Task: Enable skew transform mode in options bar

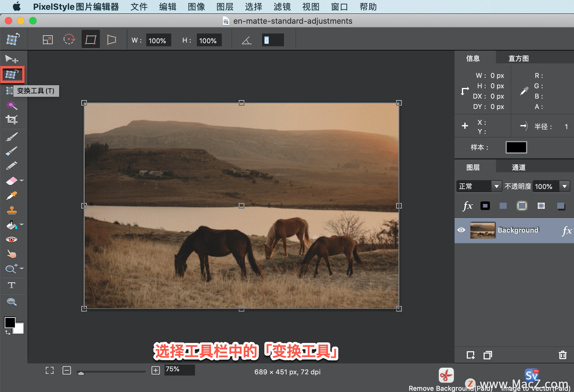Action: pyautogui.click(x=112, y=39)
